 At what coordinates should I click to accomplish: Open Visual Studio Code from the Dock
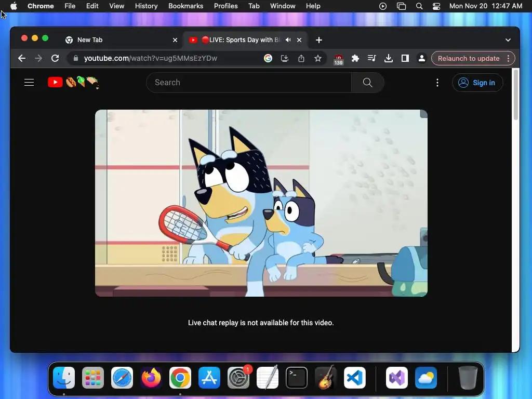(x=354, y=378)
